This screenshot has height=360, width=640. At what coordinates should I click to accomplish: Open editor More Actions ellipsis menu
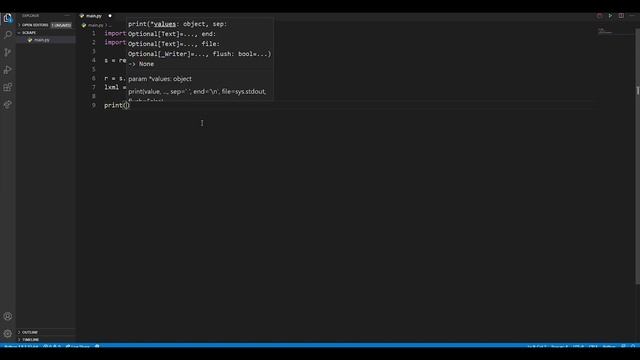pyautogui.click(x=632, y=16)
